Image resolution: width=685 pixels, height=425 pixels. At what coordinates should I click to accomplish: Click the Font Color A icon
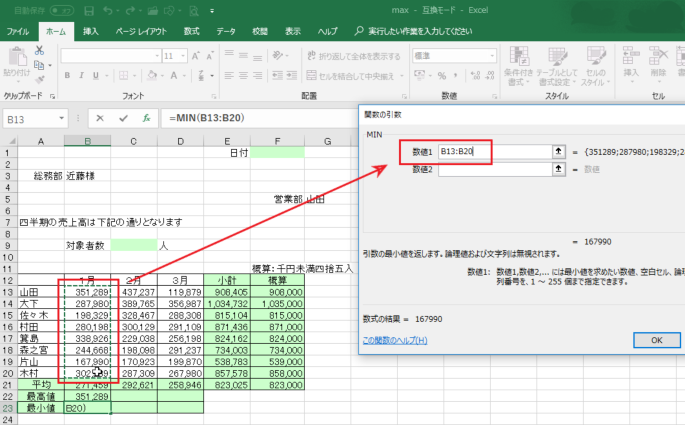click(174, 76)
